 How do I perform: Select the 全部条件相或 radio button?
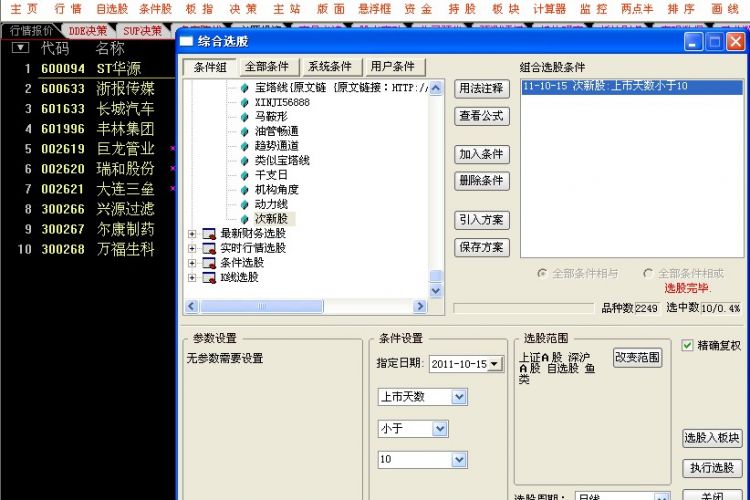click(648, 273)
